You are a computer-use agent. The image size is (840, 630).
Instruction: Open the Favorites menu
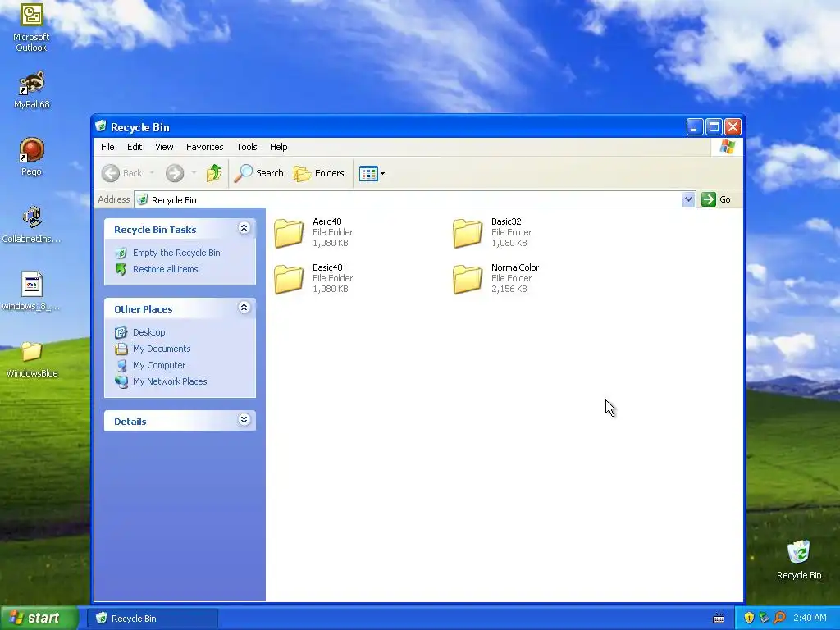pos(204,147)
